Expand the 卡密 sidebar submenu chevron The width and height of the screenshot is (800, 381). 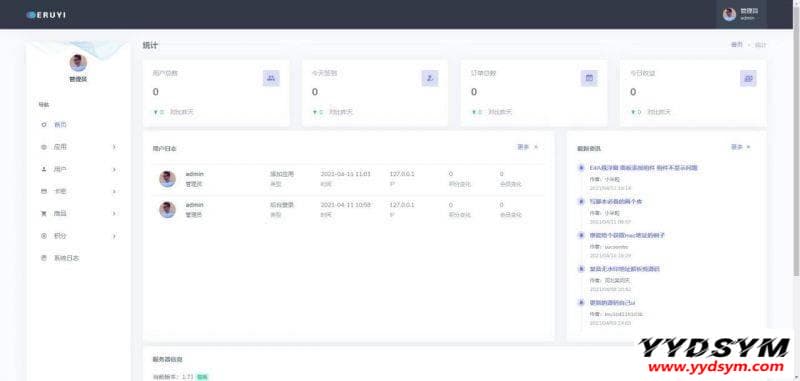(x=114, y=192)
